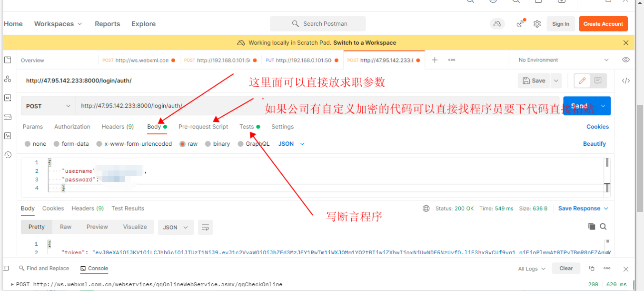This screenshot has width=644, height=291.
Task: Open the Pre-request Script tab
Action: tap(203, 127)
